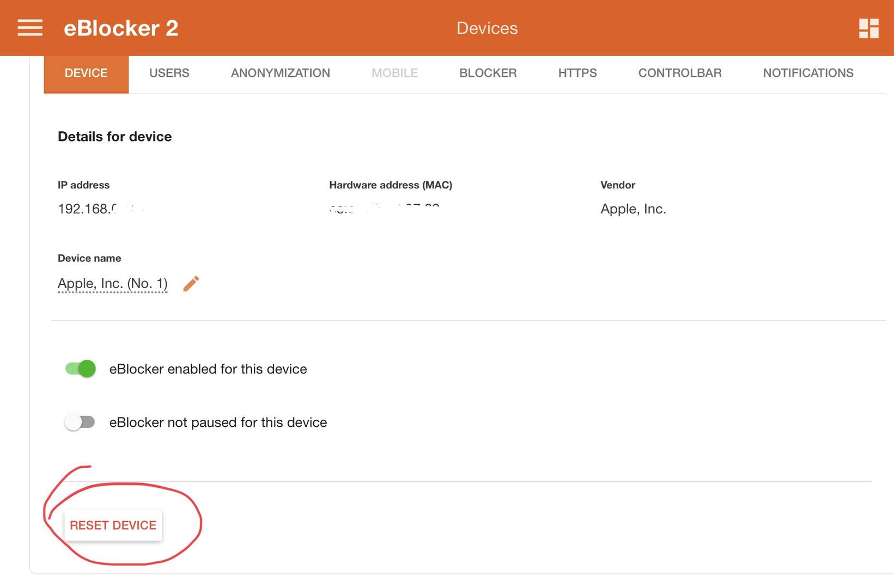View the NOTIFICATIONS tab
This screenshot has height=588, width=894.
[x=808, y=73]
